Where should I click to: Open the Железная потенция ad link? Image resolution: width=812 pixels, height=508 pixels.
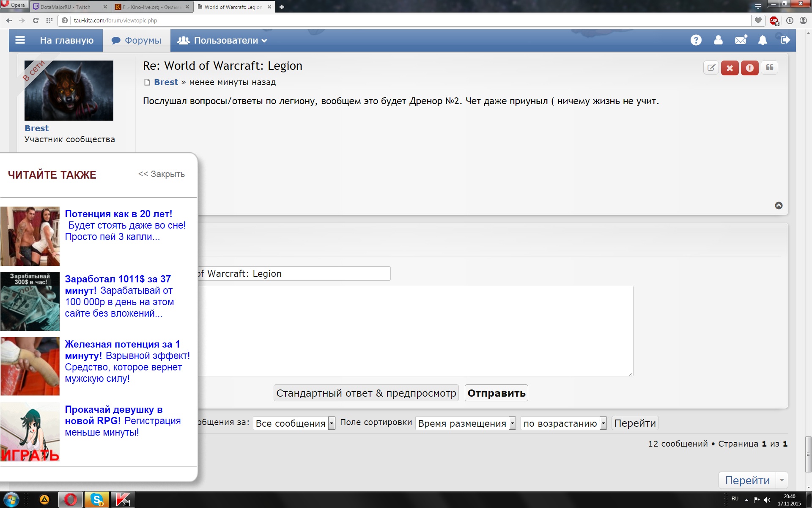click(x=122, y=350)
